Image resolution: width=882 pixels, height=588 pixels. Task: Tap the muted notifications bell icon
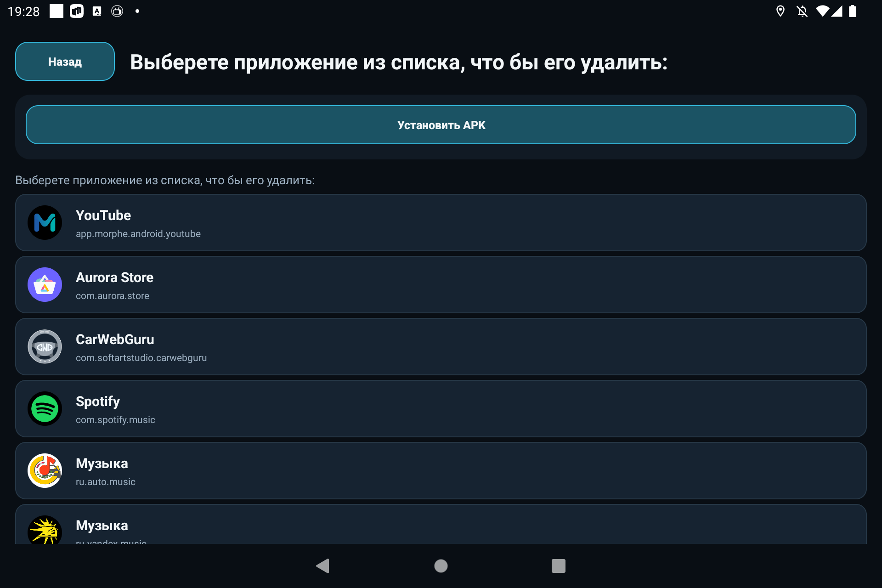pos(802,11)
